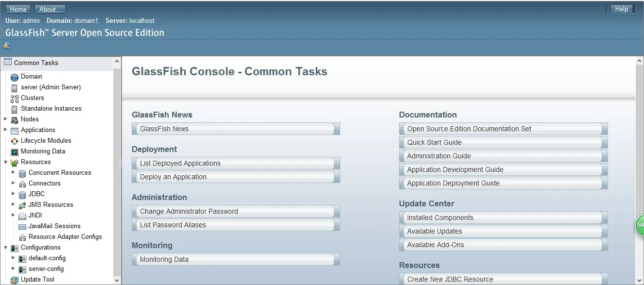
Task: Click the JavaMail Sessions envelope icon
Action: coord(22,226)
